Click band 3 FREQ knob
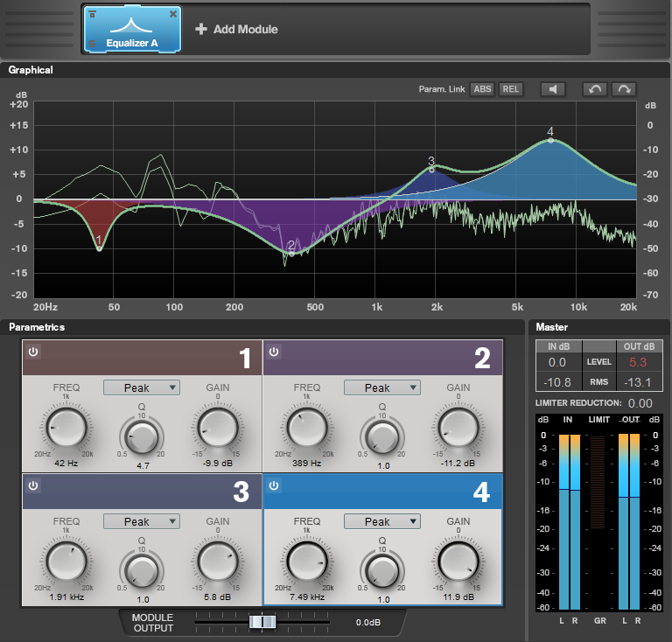The image size is (672, 642). [66, 562]
